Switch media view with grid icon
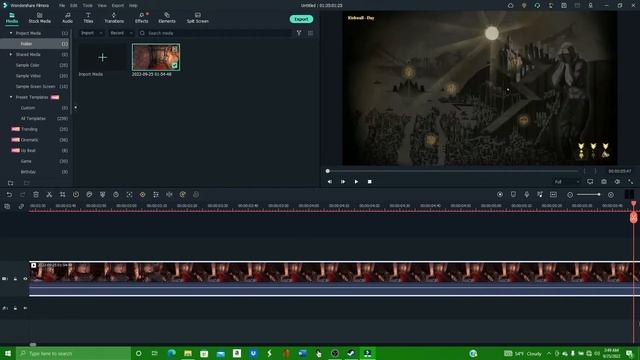Viewport: 640px width, 360px height. coord(311,33)
